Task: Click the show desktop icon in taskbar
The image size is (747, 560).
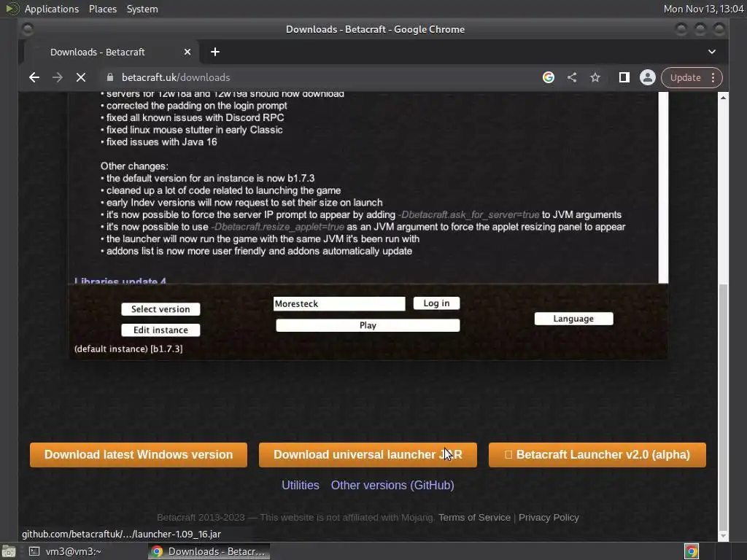Action: 9,551
